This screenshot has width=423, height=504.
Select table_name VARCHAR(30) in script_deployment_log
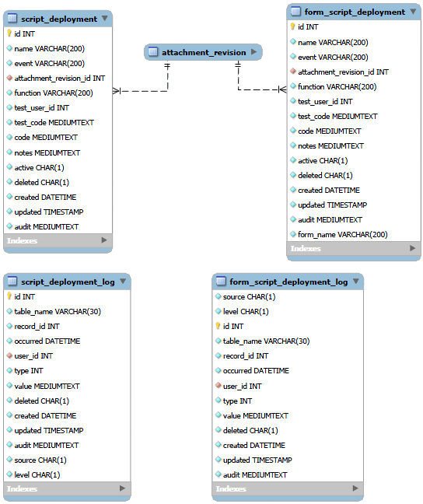coord(58,311)
